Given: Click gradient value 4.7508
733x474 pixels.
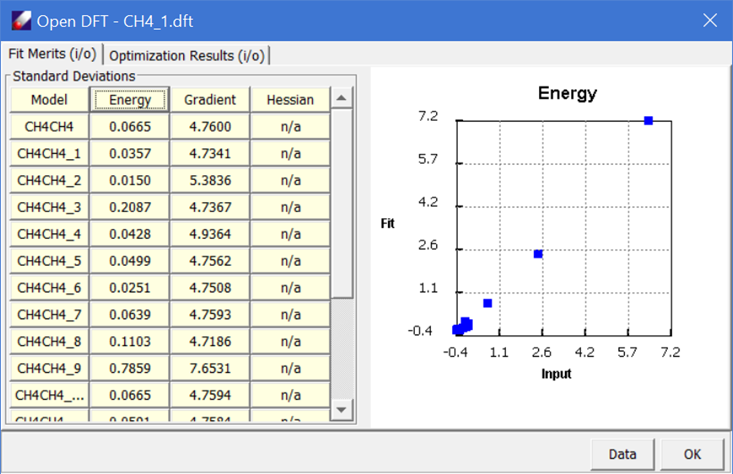Looking at the screenshot, I should click(210, 288).
